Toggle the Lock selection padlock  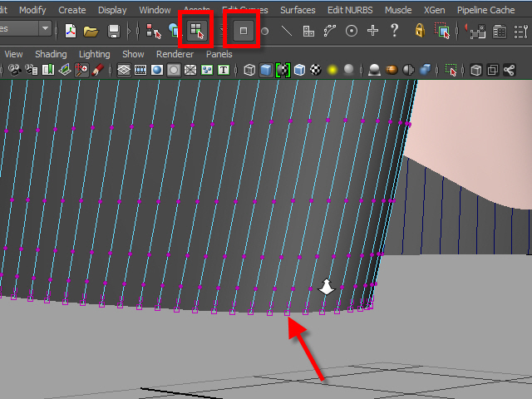coord(420,31)
